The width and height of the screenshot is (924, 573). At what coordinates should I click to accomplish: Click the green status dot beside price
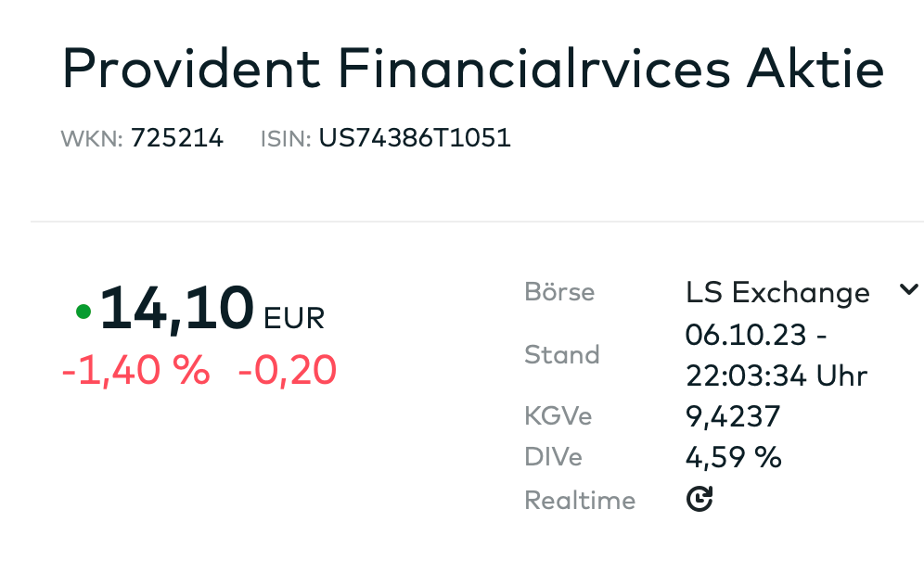click(x=83, y=312)
